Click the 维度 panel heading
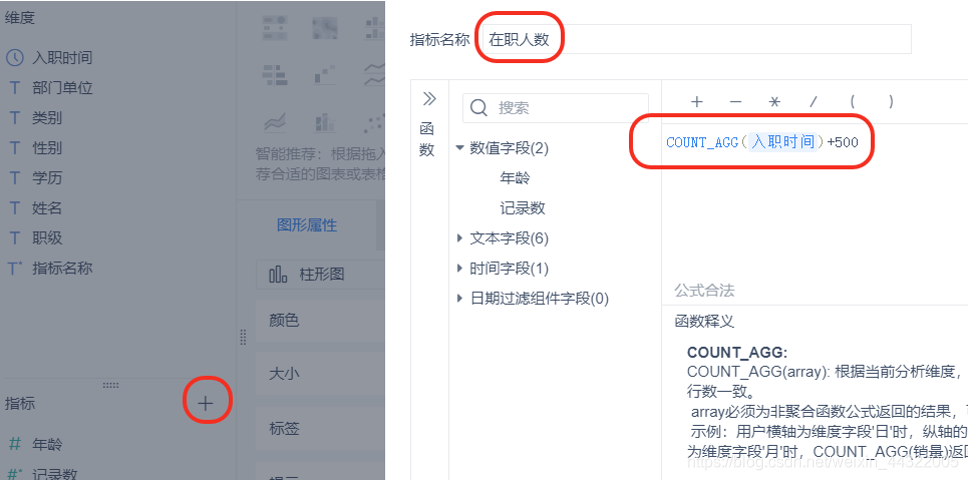 20,19
